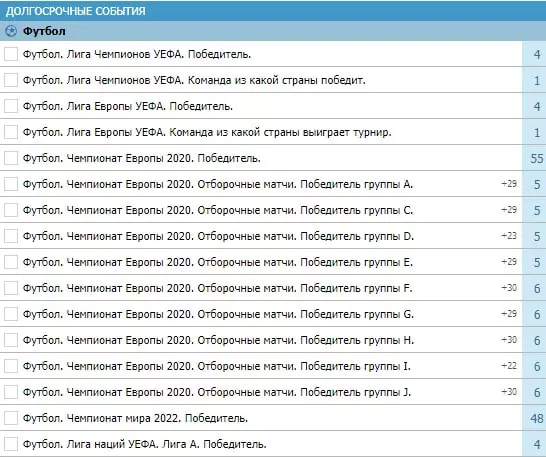The image size is (546, 457).
Task: Select checkbox for Чемпионат Европы 2020. Победитель
Action: (x=11, y=158)
